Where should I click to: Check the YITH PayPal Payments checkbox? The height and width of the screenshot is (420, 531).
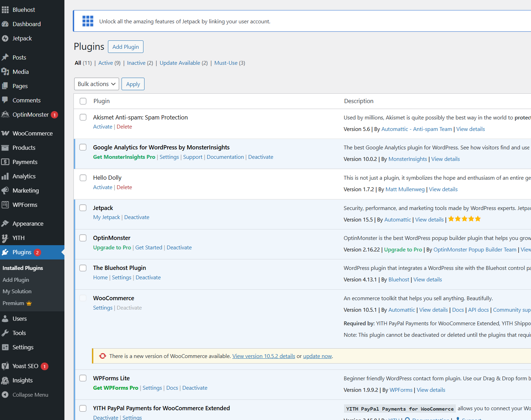pos(83,408)
